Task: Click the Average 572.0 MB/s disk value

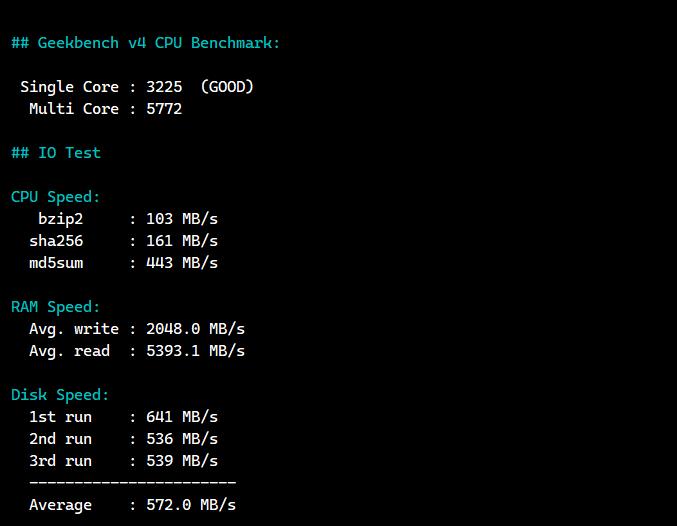Action: (x=190, y=505)
